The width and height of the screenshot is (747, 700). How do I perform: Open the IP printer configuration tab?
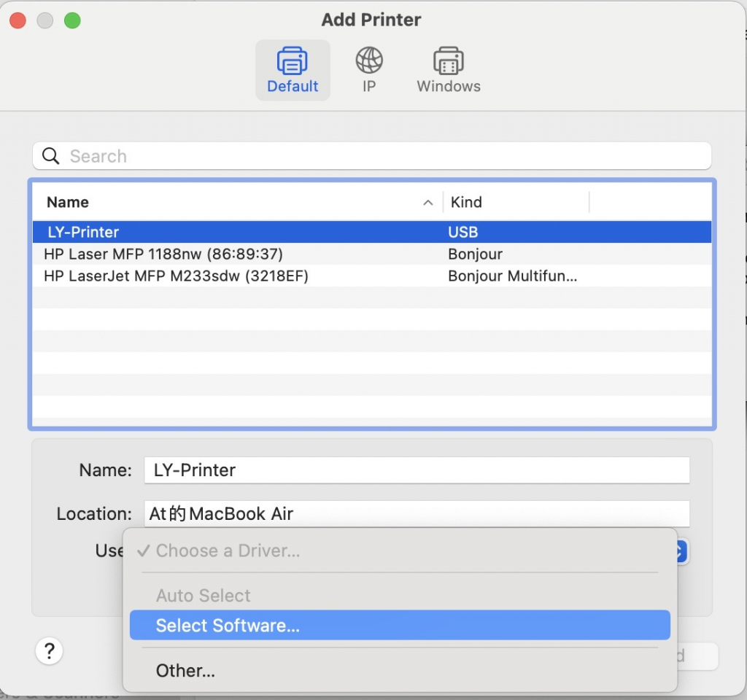[x=368, y=69]
